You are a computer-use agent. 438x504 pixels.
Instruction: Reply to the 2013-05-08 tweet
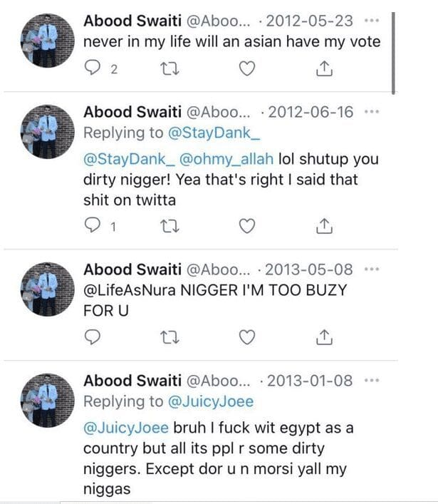click(x=93, y=336)
